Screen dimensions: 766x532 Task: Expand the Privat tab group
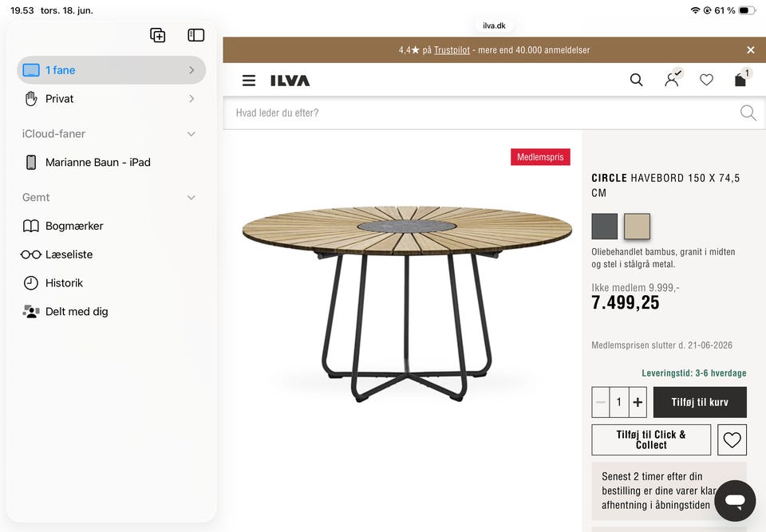112,99
